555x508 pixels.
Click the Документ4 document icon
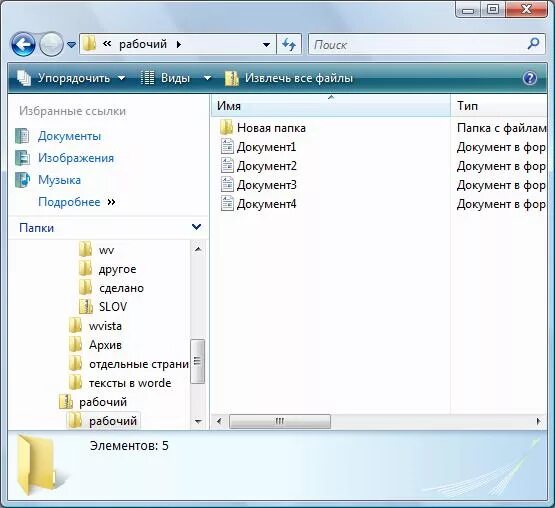(x=227, y=204)
